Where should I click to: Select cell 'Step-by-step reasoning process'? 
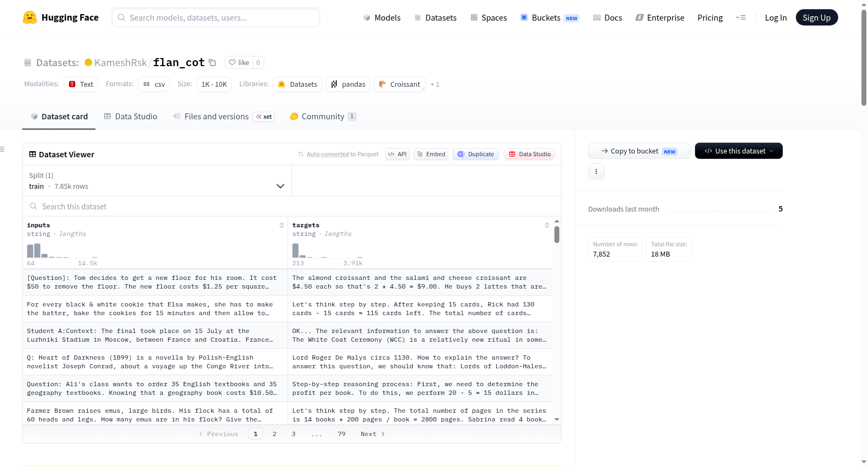click(x=420, y=388)
